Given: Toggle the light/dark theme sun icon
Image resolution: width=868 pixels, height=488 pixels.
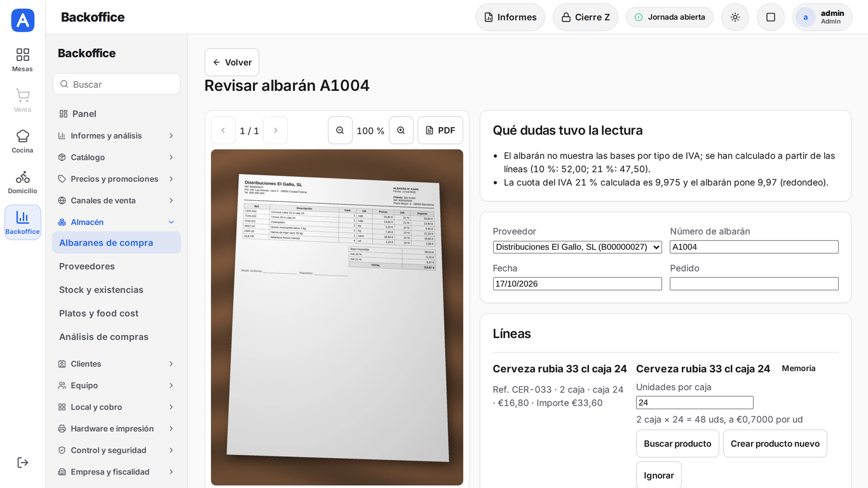Looking at the screenshot, I should (x=735, y=17).
